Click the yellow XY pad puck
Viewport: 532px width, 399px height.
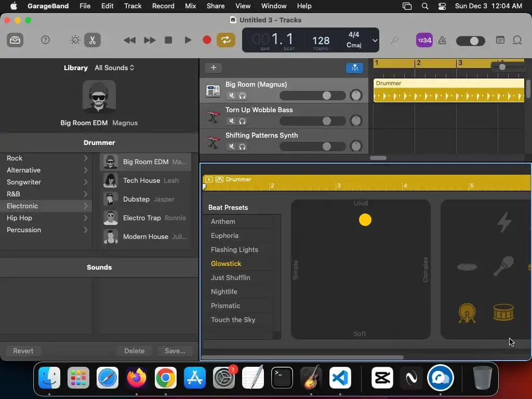click(365, 220)
